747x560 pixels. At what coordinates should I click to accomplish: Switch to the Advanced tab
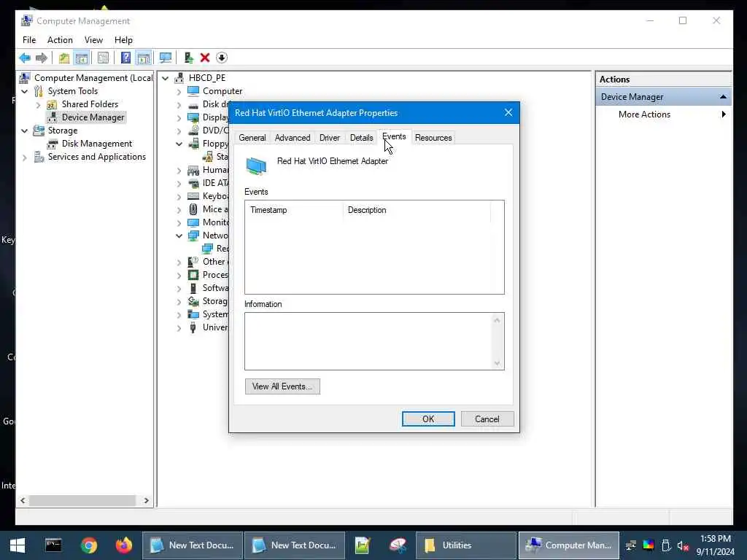point(293,138)
